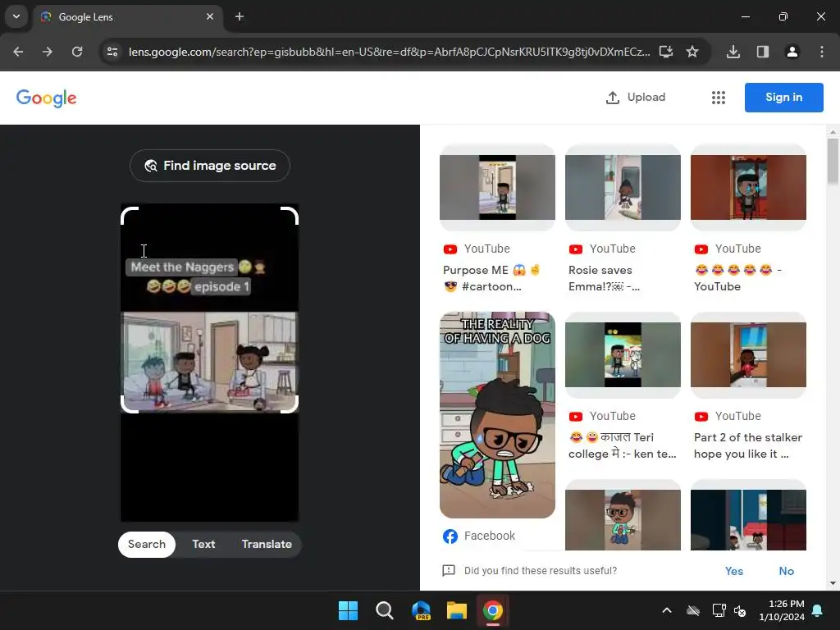Image resolution: width=840 pixels, height=630 pixels.
Task: Open tab search dropdown arrow
Action: (16, 16)
